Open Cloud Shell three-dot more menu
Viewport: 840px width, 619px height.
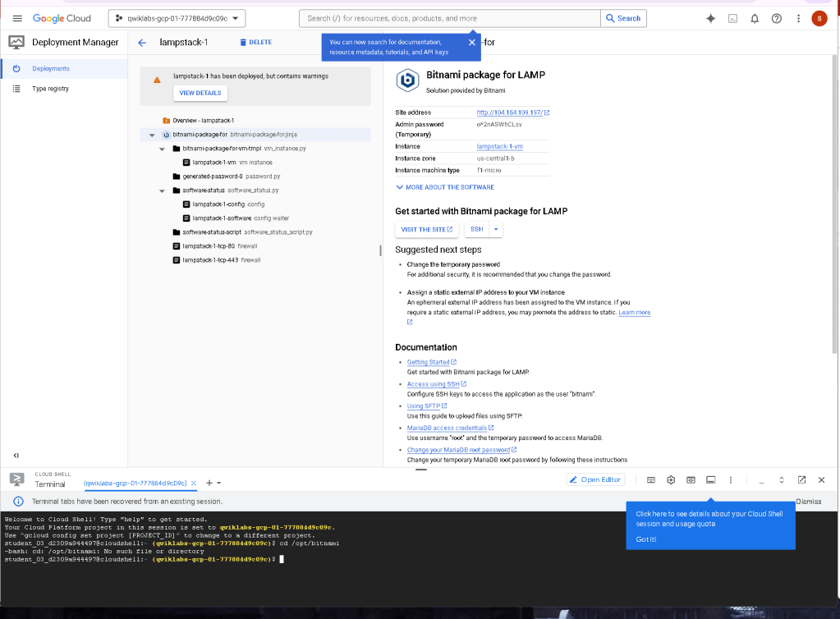coord(730,479)
